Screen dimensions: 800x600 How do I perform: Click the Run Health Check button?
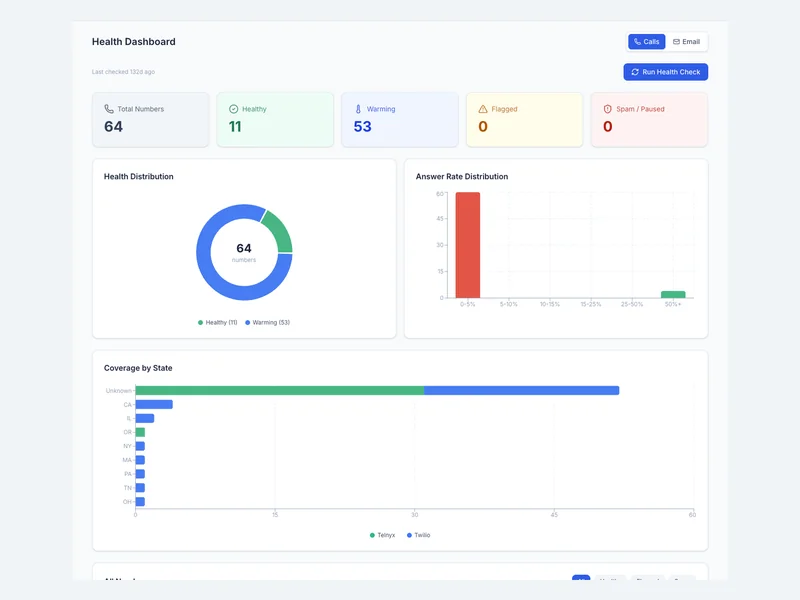point(665,72)
